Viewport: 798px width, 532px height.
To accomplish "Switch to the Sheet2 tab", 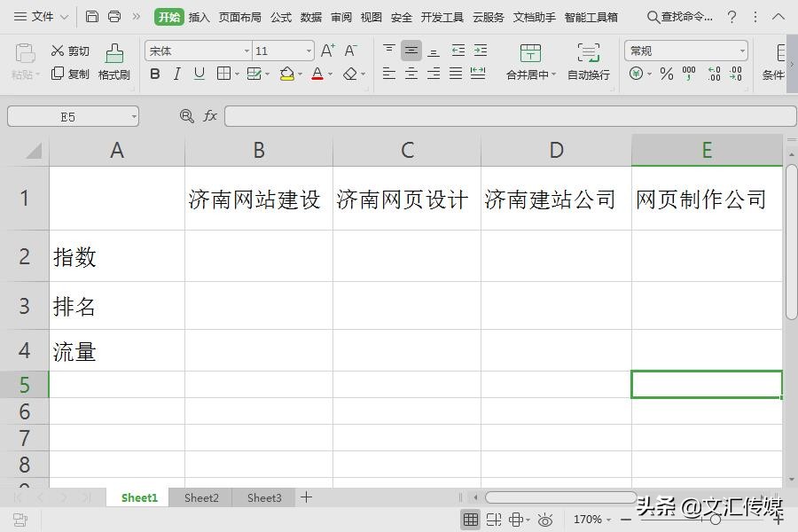I will click(200, 498).
